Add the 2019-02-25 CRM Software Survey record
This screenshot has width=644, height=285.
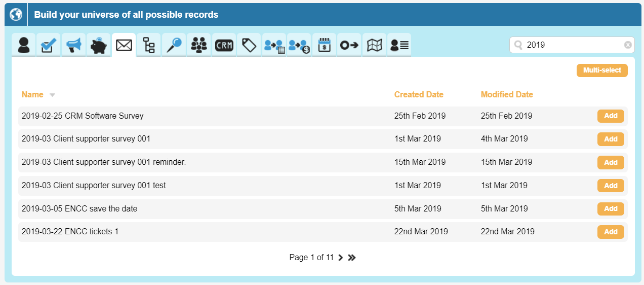pos(611,116)
